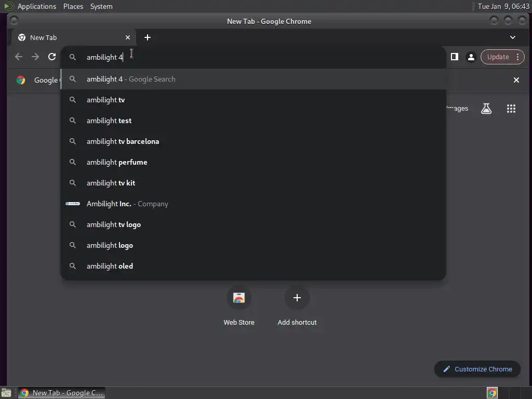Go back with the back arrow

pos(19,57)
